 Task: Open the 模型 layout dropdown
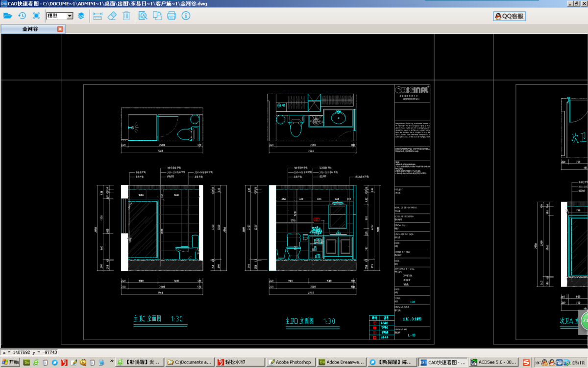tap(60, 16)
